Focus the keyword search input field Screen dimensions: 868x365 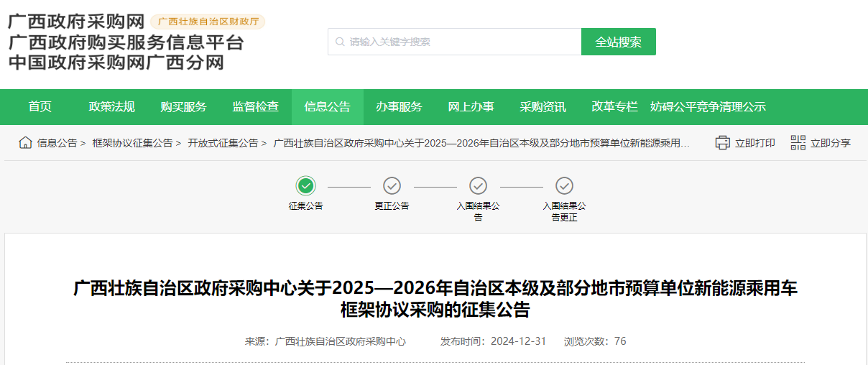[x=460, y=42]
